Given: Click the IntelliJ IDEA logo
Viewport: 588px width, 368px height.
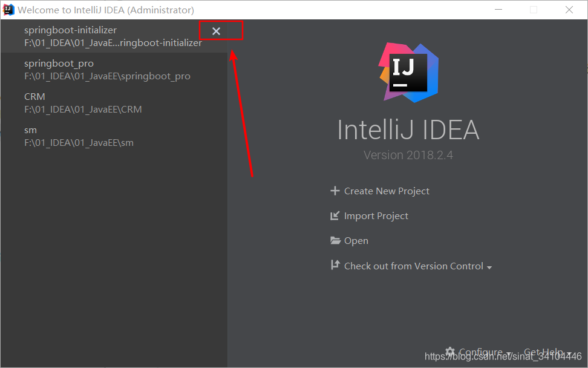Looking at the screenshot, I should (x=408, y=73).
